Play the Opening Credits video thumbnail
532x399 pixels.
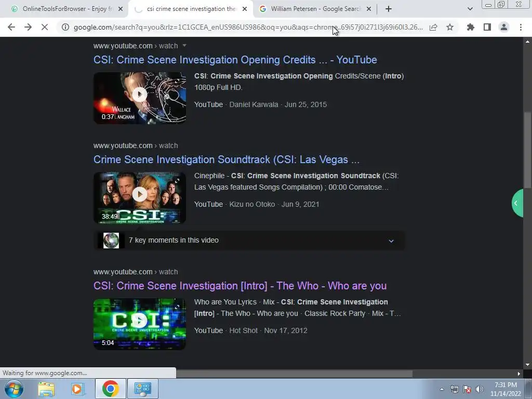(x=139, y=98)
